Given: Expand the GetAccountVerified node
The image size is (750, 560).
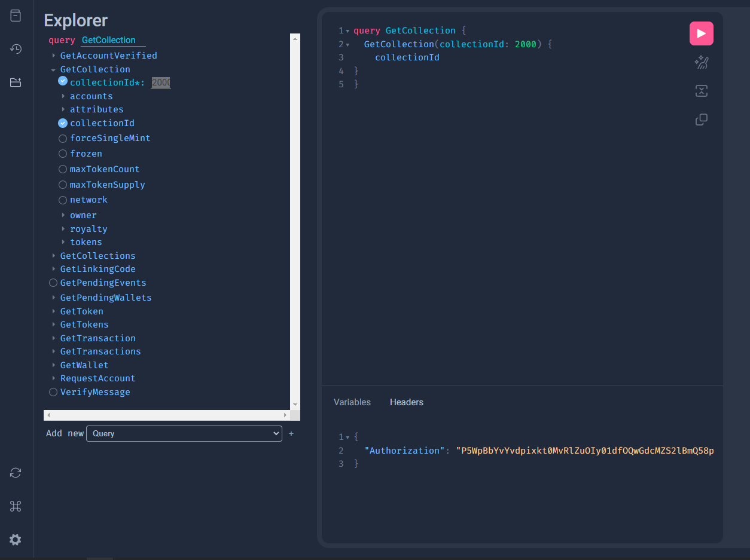Looking at the screenshot, I should click(54, 56).
